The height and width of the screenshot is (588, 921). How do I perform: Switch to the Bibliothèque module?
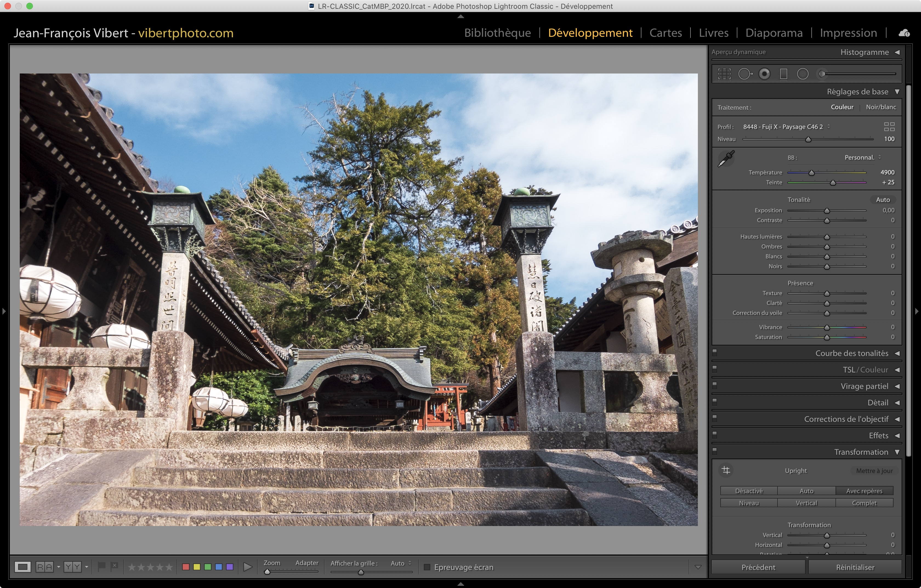tap(497, 33)
